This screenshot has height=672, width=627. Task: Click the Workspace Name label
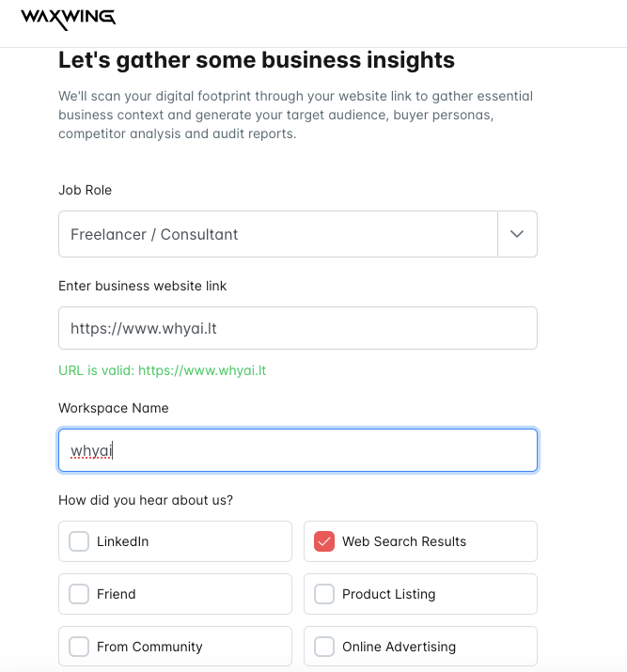point(113,408)
